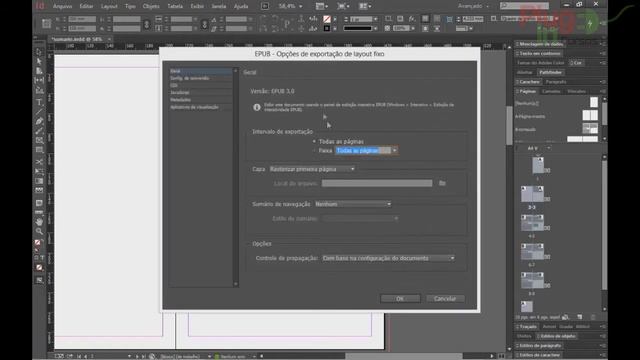Select the Rectangle Frame tool
The image size is (640, 360).
tap(39, 141)
